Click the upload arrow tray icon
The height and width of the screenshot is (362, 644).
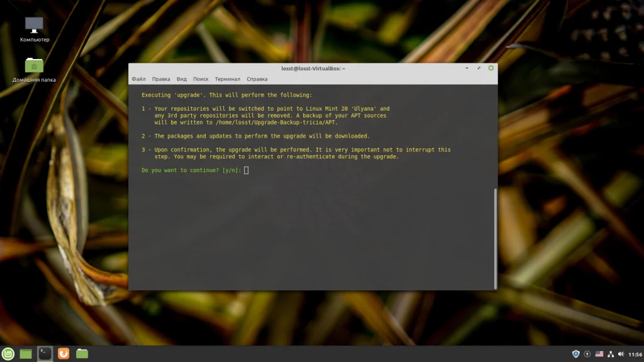pos(587,354)
